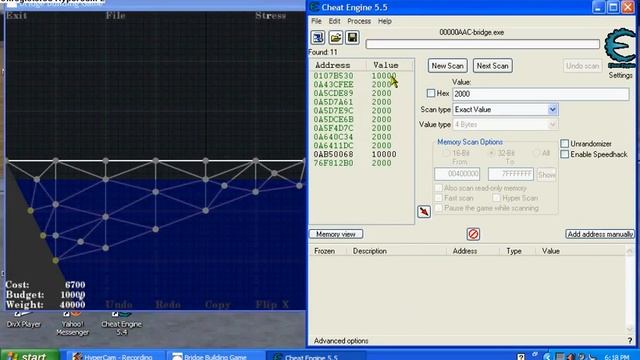Click the From address field
Viewport: 640px width, 360px height.
(x=457, y=174)
